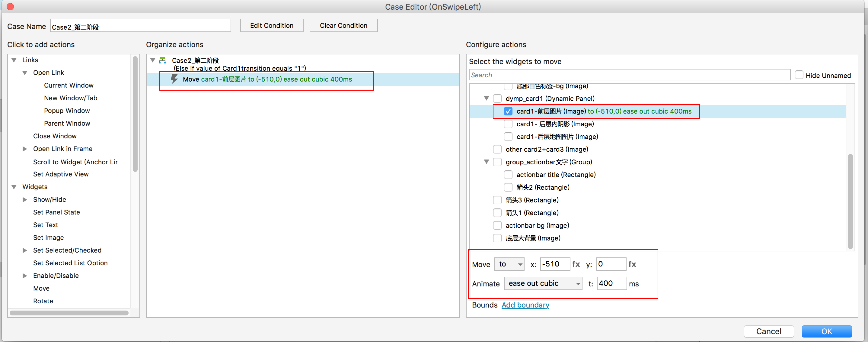The width and height of the screenshot is (868, 342).
Task: Select the Rotate action in list
Action: 43,301
